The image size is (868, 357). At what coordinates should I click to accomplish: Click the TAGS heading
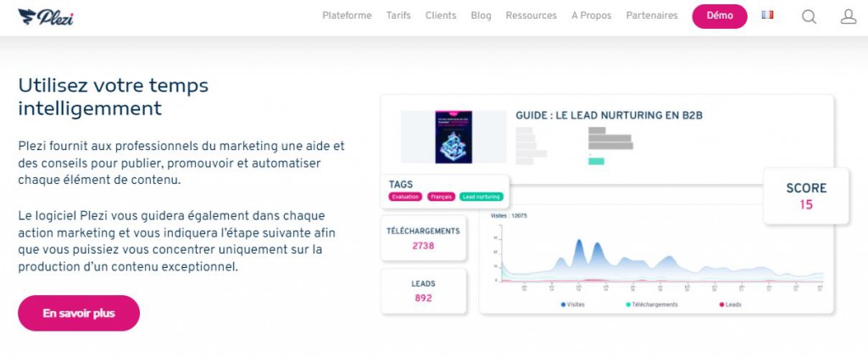point(401,184)
